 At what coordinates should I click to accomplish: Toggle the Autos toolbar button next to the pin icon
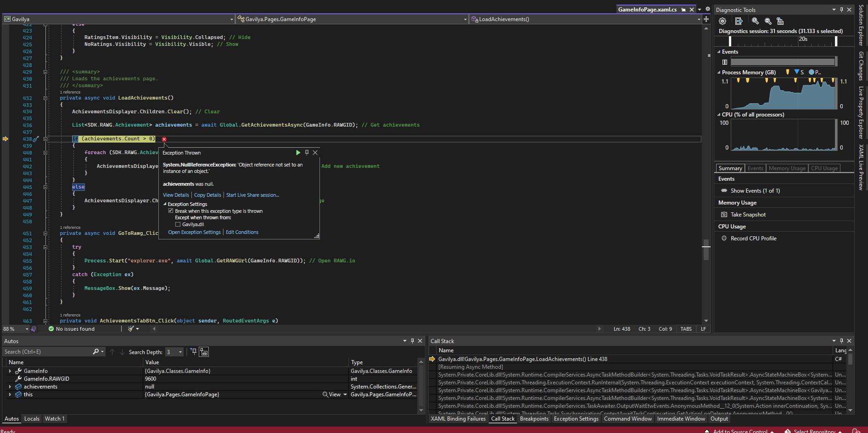pyautogui.click(x=204, y=352)
